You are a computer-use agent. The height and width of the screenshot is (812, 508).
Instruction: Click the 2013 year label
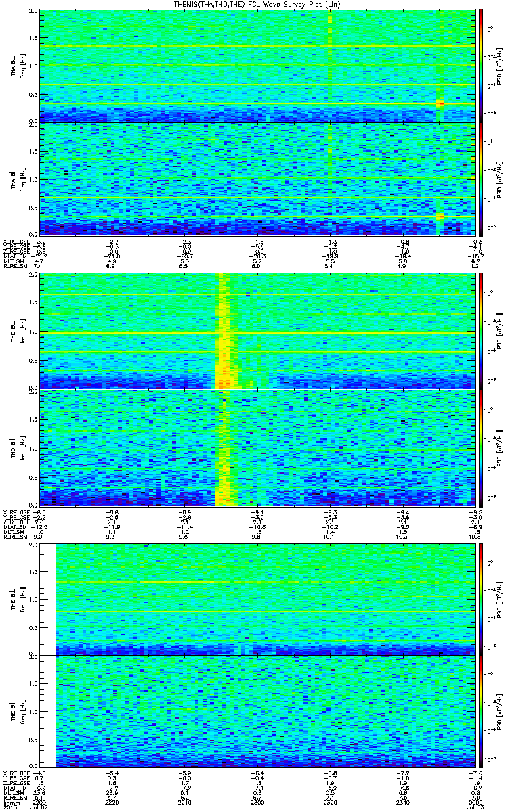[10, 808]
